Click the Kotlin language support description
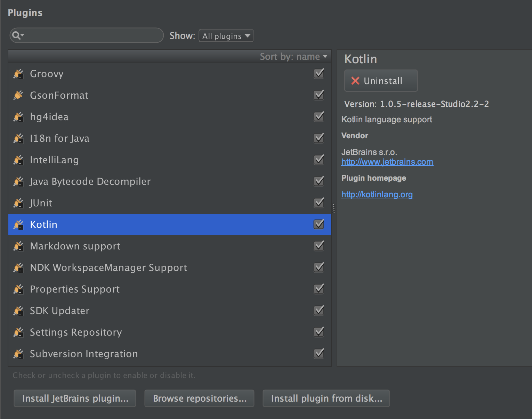The width and height of the screenshot is (532, 419). [x=387, y=120]
